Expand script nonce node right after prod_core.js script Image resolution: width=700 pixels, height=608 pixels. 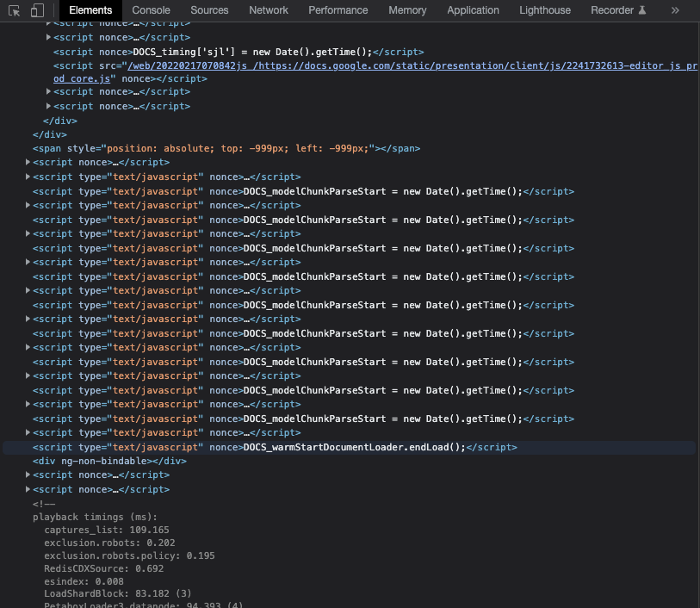[x=48, y=91]
